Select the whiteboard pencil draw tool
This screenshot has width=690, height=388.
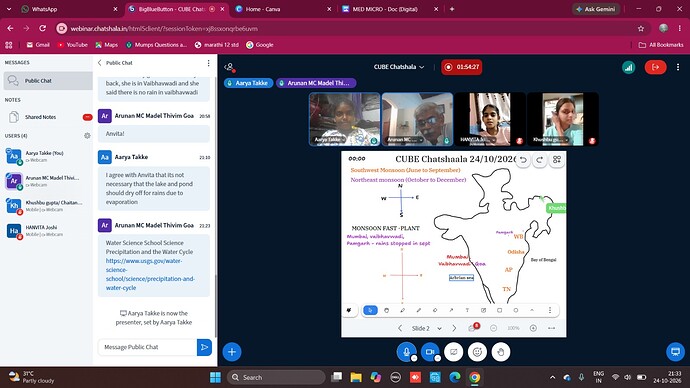(402, 310)
